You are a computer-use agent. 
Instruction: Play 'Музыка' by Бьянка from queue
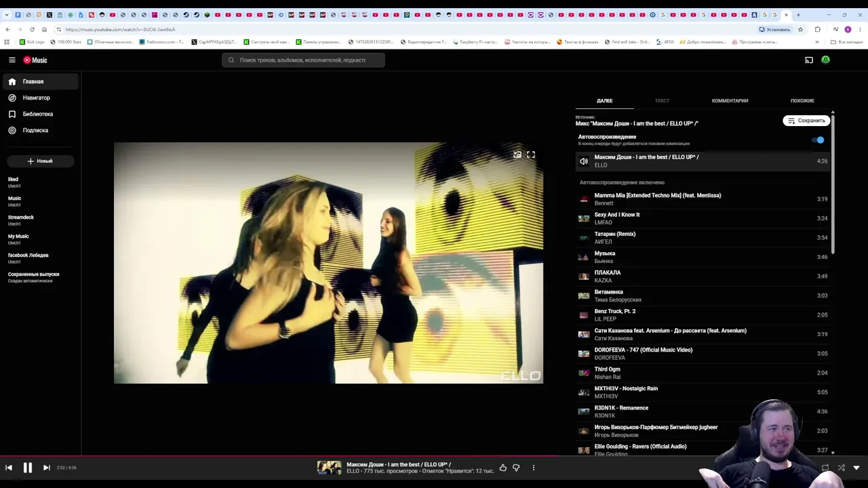pos(703,257)
